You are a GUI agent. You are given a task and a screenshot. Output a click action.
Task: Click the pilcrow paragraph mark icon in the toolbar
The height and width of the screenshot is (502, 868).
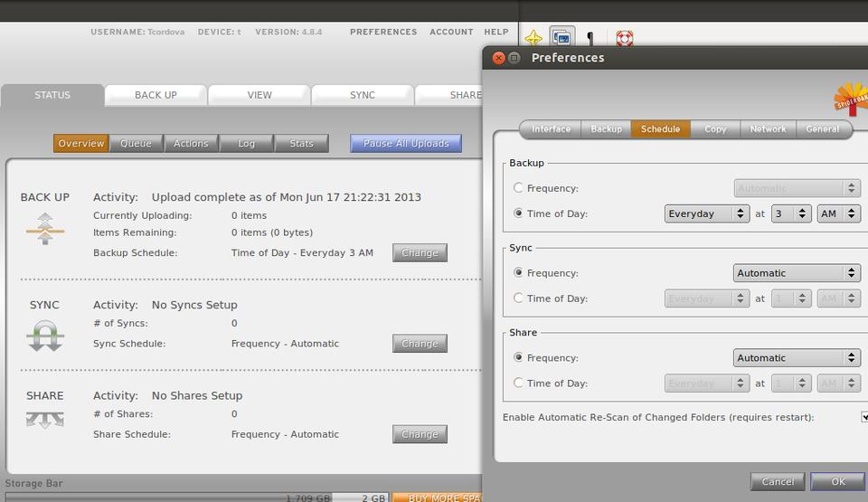coord(590,38)
